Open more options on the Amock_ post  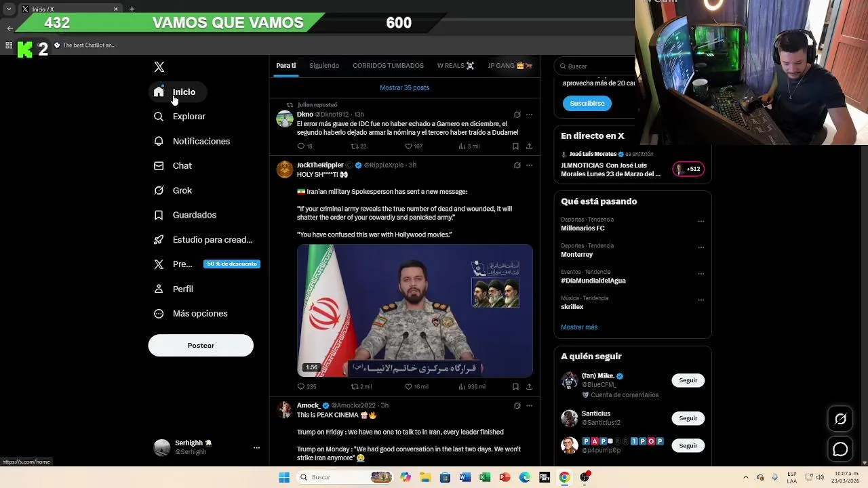coord(530,405)
